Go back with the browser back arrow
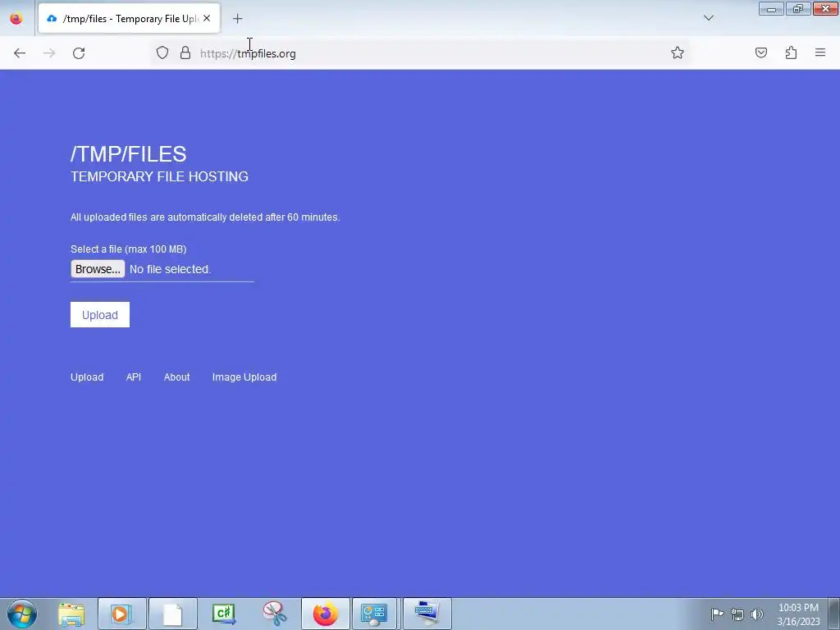The height and width of the screenshot is (630, 840). click(20, 53)
